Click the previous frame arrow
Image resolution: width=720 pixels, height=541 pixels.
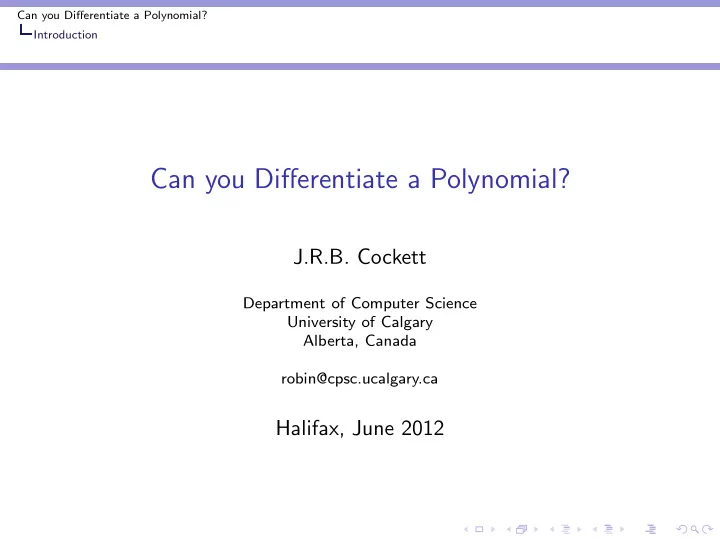(x=509, y=530)
